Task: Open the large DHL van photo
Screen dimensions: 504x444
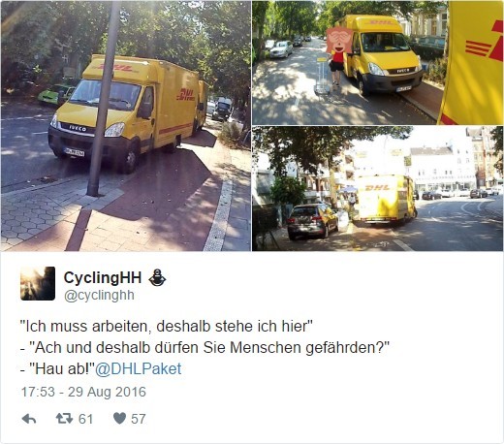Action: click(x=126, y=126)
